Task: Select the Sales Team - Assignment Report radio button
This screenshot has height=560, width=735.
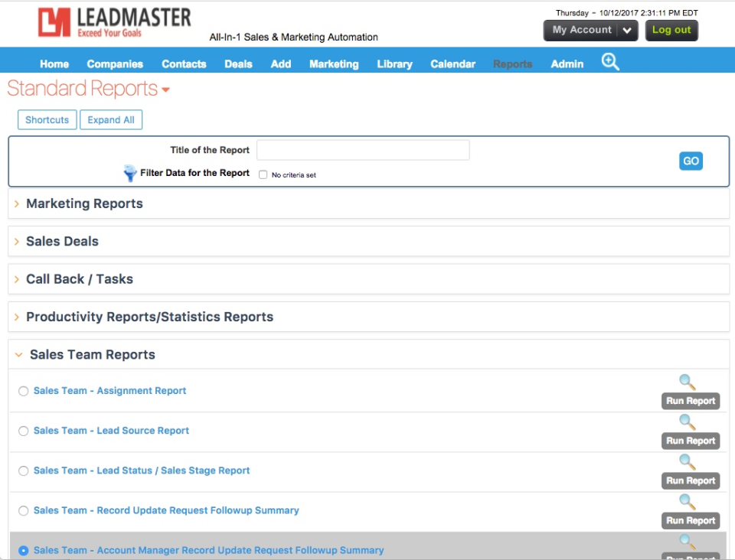Action: 24,390
